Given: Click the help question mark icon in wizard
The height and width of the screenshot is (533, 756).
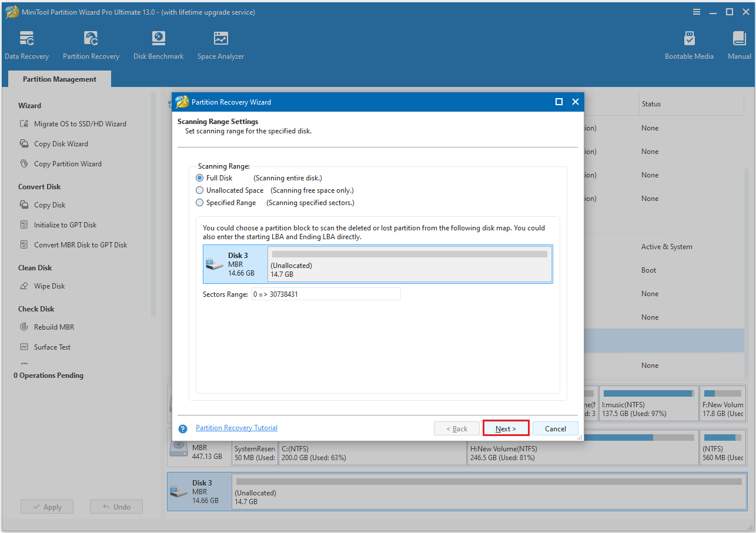Looking at the screenshot, I should pos(183,429).
